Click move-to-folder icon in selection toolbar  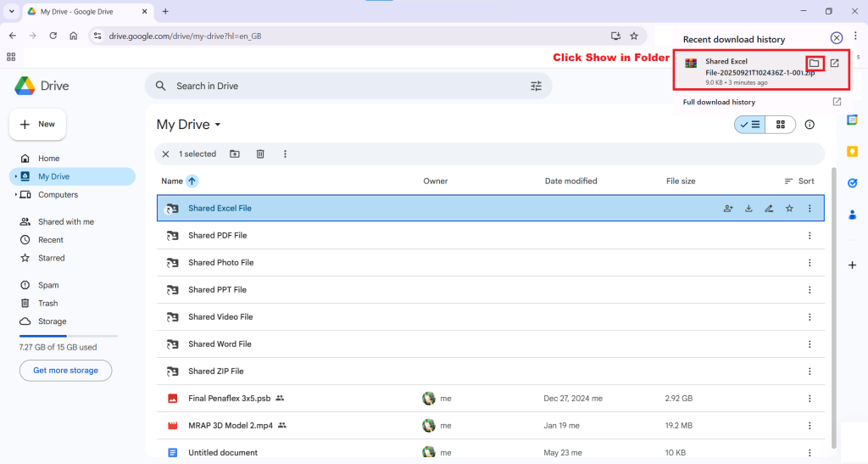pyautogui.click(x=235, y=154)
